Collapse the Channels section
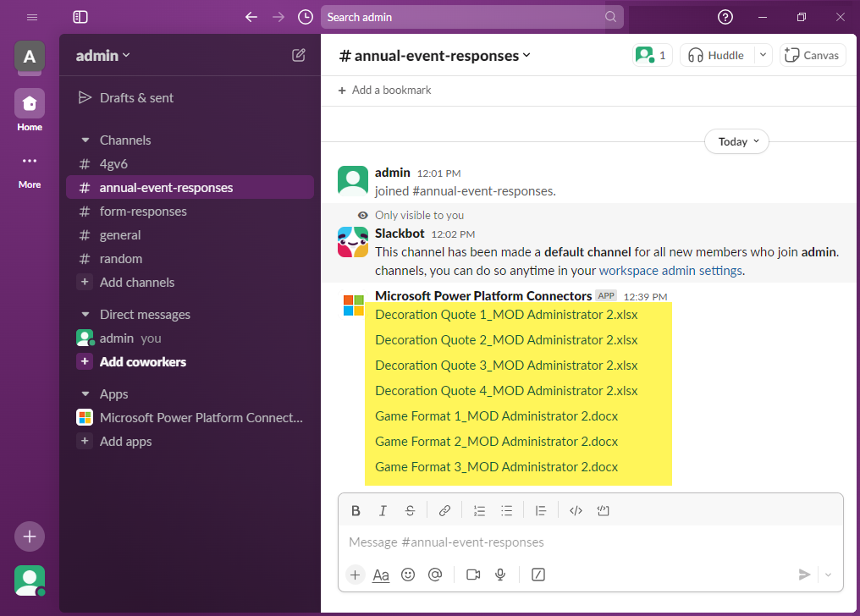 [85, 140]
